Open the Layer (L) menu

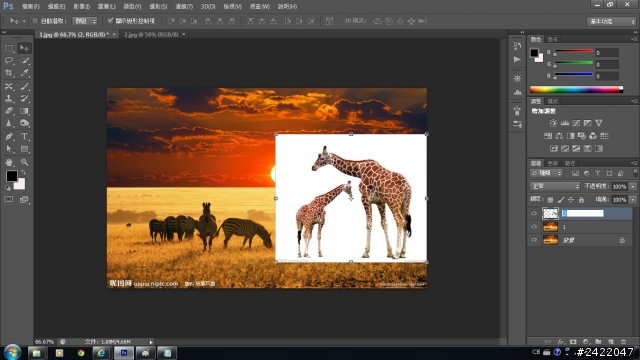coord(107,7)
